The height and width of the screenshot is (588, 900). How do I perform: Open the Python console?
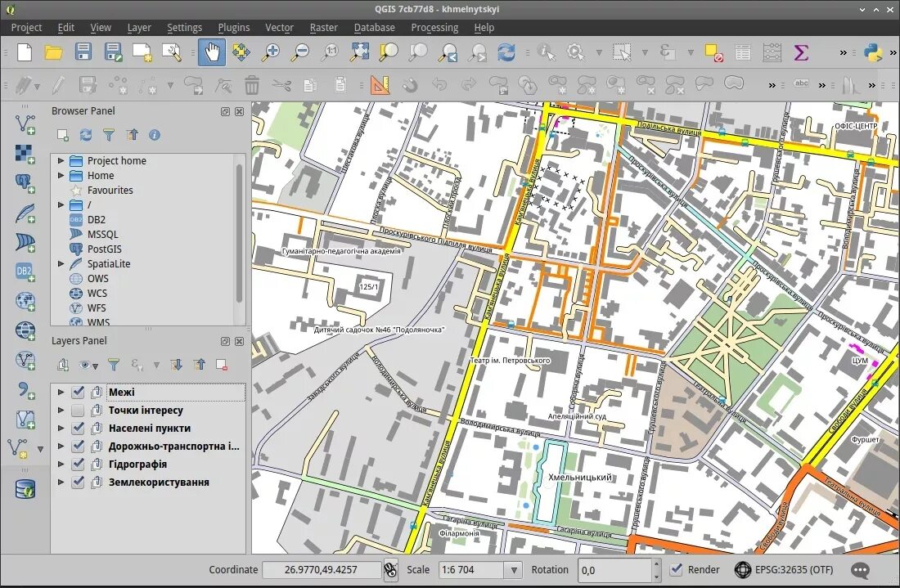(x=874, y=52)
